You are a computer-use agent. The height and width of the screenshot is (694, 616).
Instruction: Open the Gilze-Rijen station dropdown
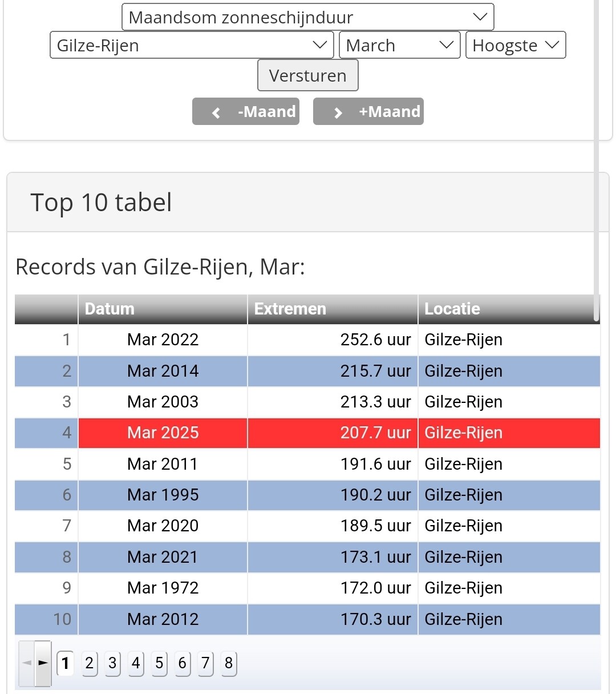click(192, 45)
